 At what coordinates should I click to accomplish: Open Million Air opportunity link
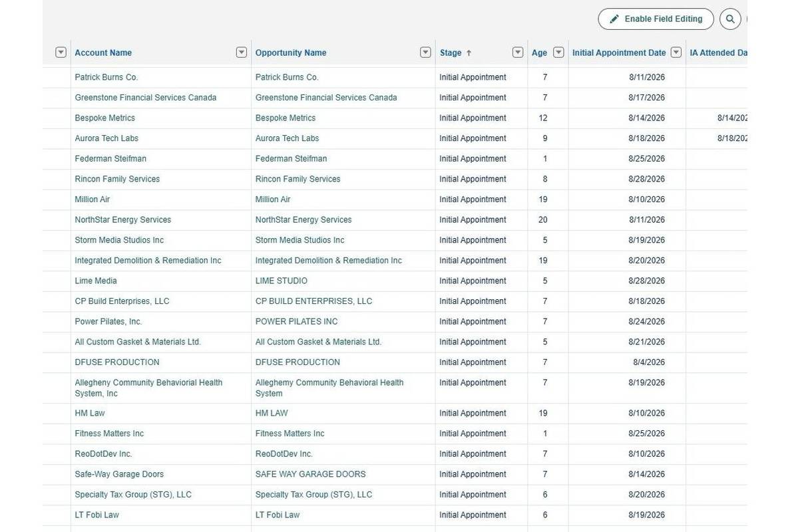coord(273,199)
